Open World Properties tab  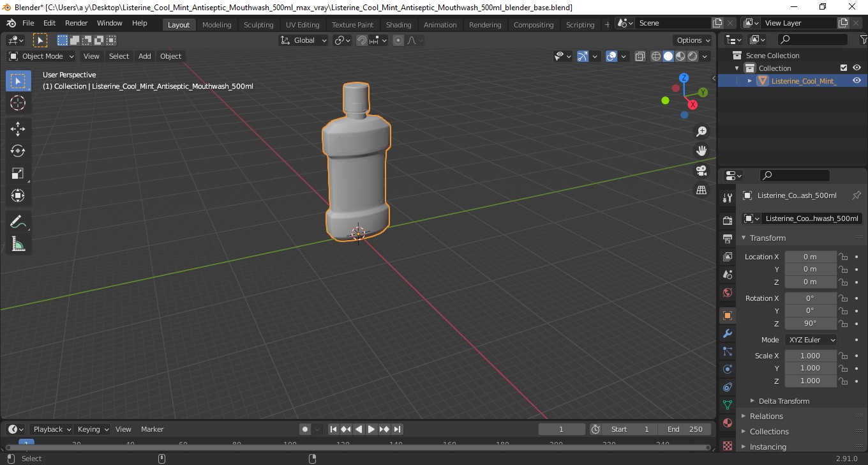pyautogui.click(x=727, y=293)
